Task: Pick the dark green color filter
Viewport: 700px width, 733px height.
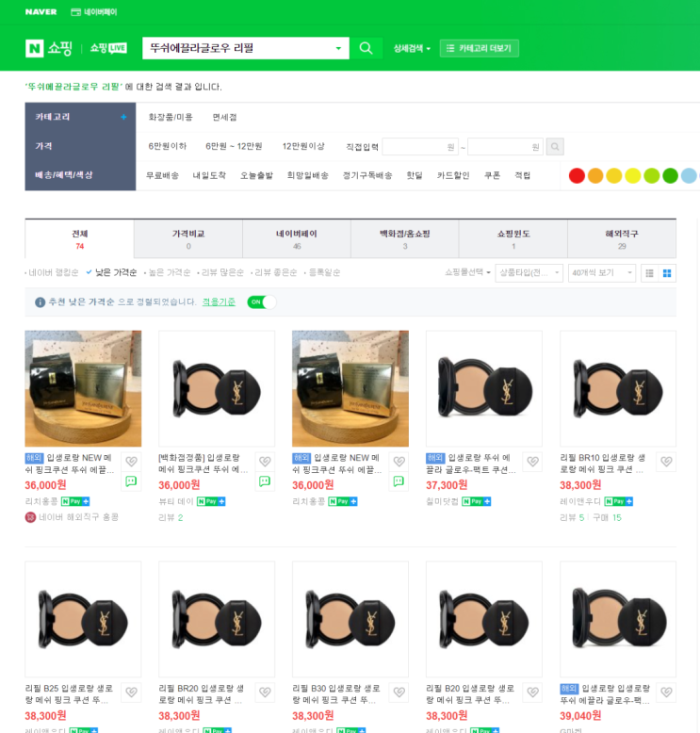Action: (670, 176)
